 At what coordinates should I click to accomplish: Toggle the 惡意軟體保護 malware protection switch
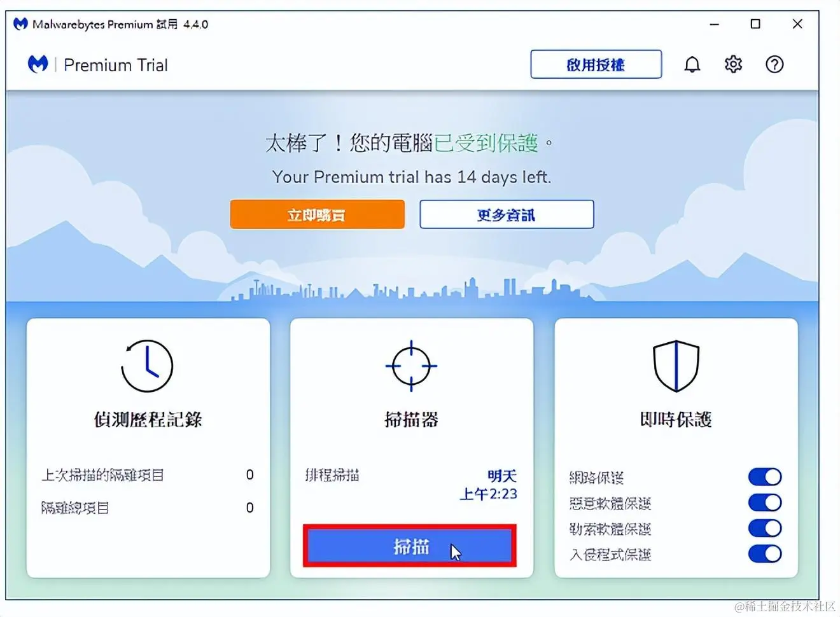point(765,503)
